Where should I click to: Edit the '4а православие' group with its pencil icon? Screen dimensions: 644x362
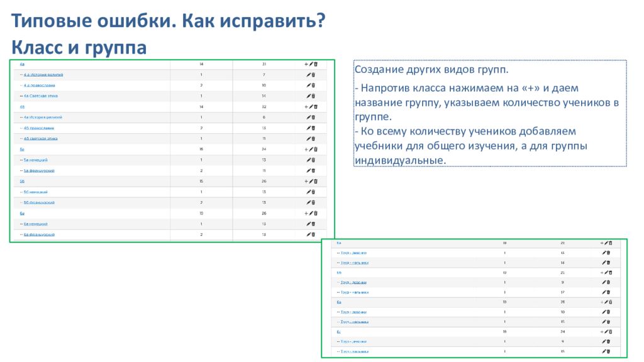click(308, 85)
